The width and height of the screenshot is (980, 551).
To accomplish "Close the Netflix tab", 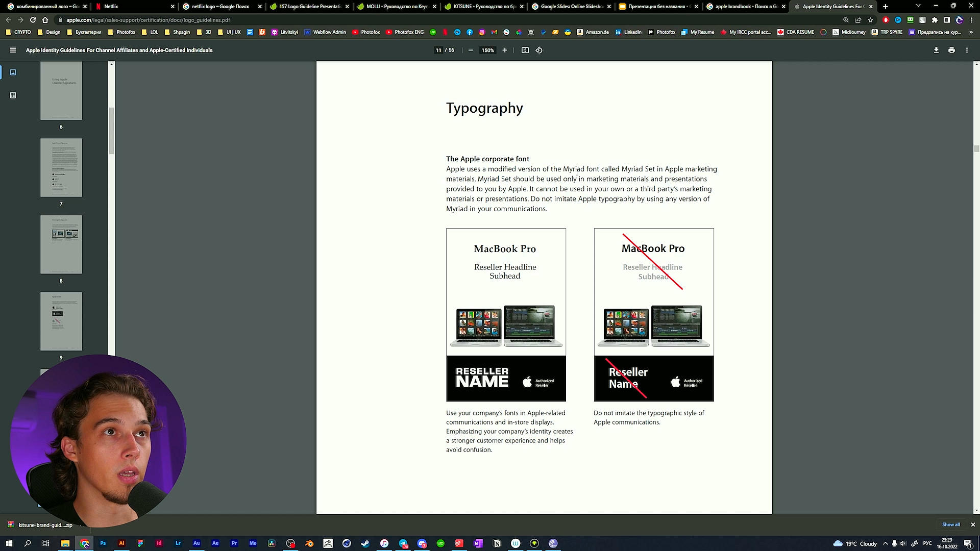I will tap(172, 7).
